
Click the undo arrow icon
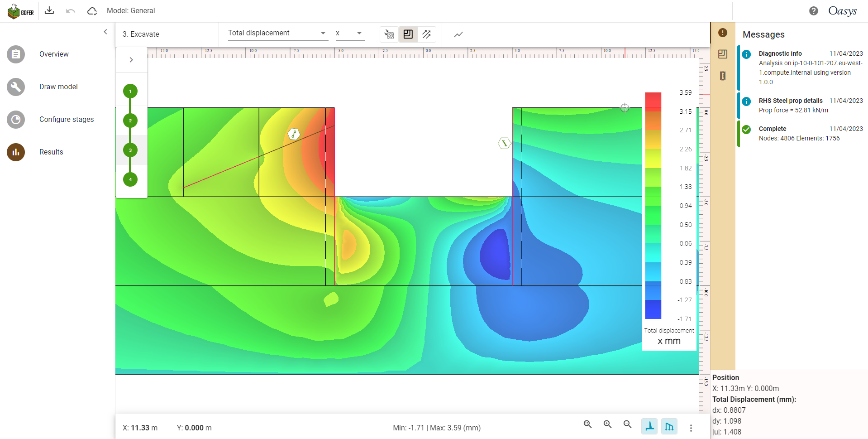click(71, 10)
